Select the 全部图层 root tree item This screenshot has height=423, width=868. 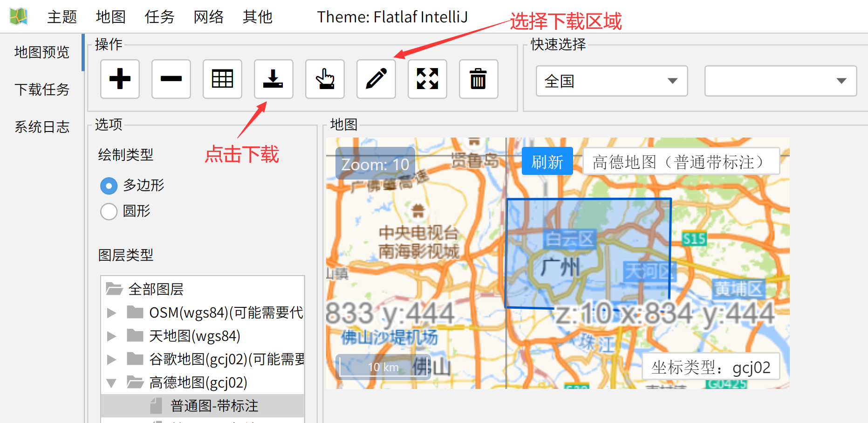pyautogui.click(x=156, y=289)
